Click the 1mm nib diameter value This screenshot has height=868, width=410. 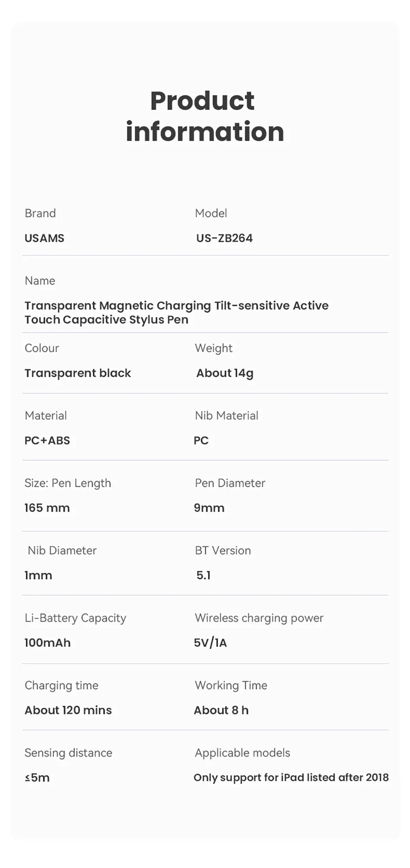pos(38,576)
